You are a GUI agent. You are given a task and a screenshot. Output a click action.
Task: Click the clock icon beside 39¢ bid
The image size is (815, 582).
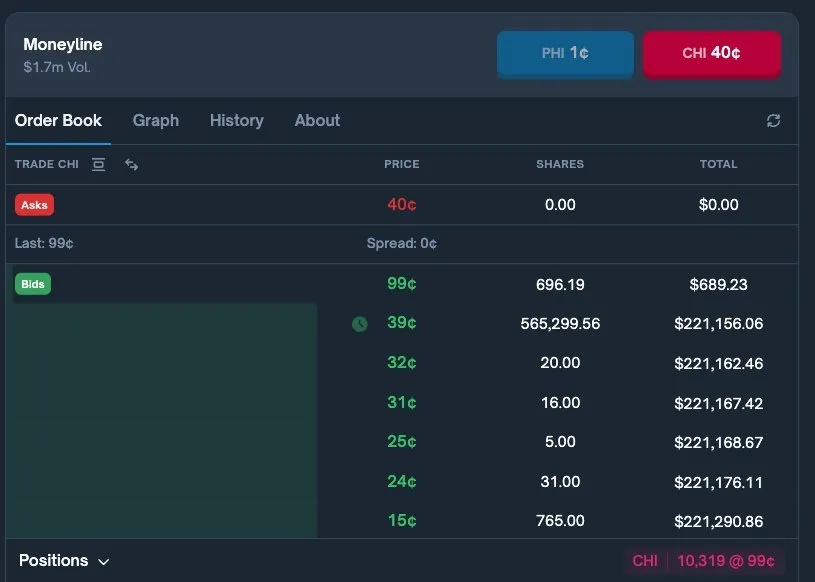[x=360, y=324]
